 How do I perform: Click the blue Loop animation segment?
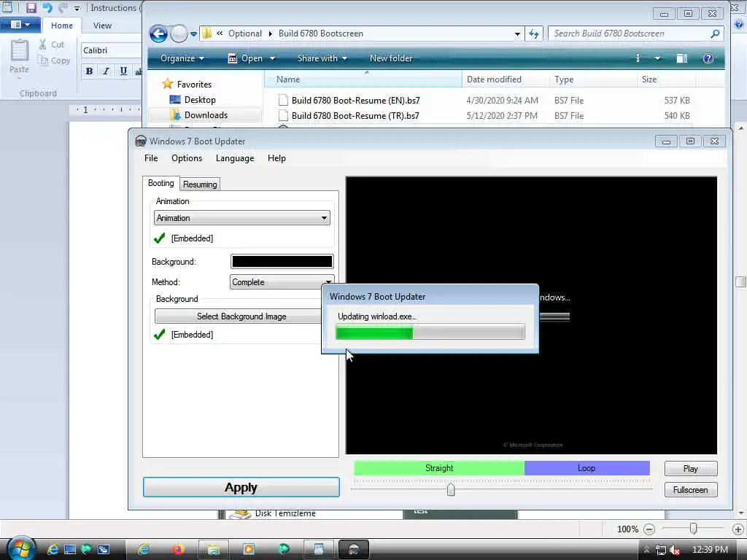pyautogui.click(x=587, y=468)
